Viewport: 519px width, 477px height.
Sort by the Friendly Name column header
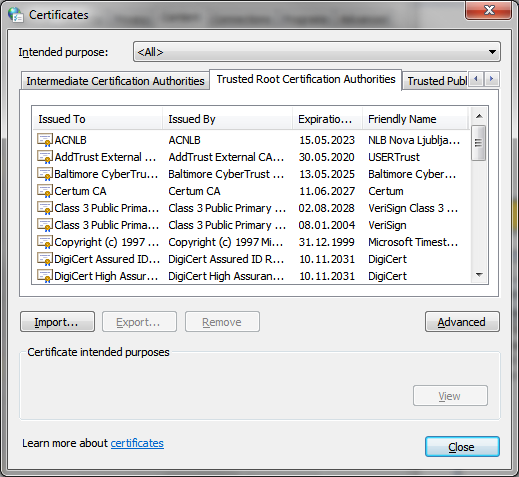click(415, 119)
